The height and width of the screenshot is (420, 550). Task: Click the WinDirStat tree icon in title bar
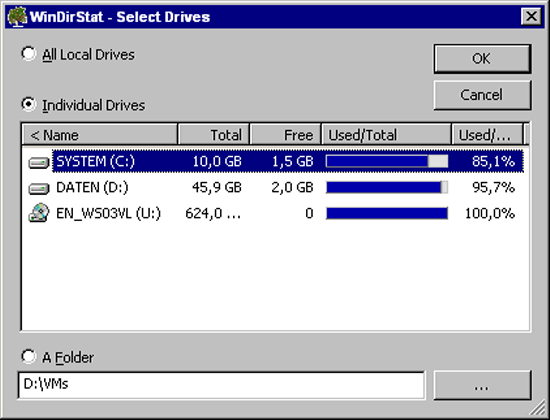(17, 16)
